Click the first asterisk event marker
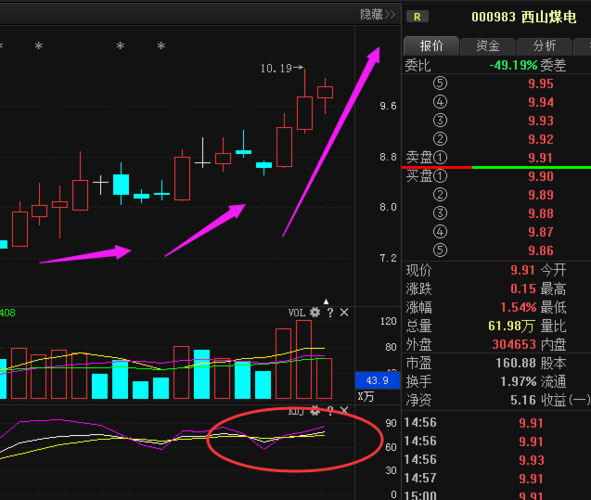 click(x=38, y=46)
